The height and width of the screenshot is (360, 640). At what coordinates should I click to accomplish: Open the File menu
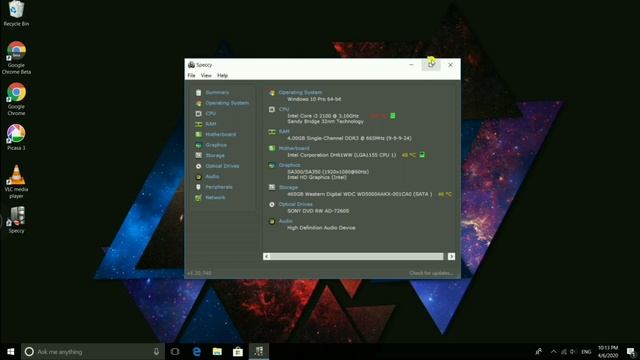pyautogui.click(x=191, y=76)
